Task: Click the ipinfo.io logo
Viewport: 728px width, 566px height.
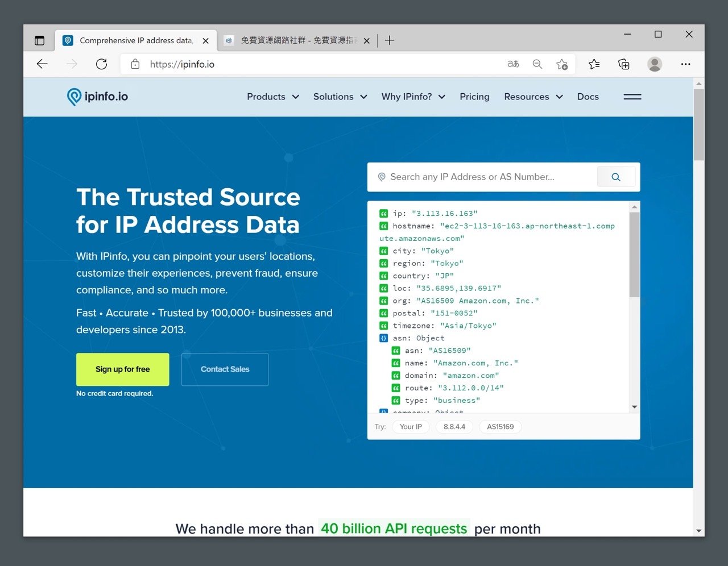Action: click(97, 97)
